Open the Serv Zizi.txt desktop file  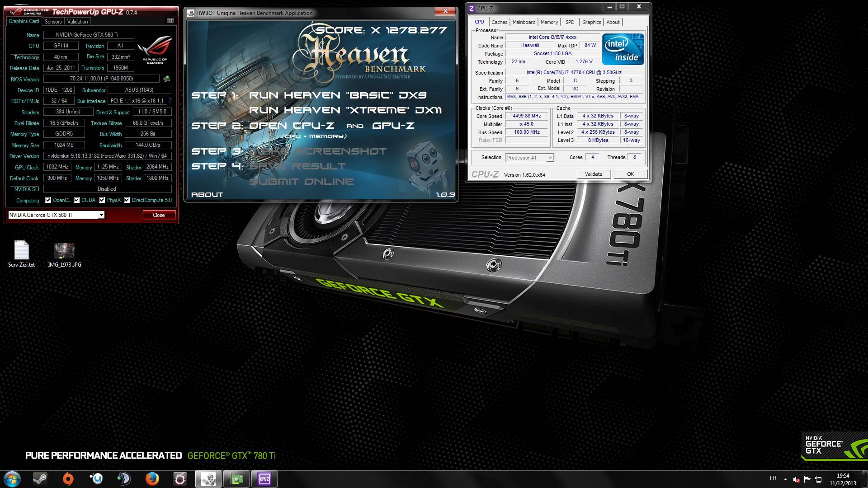pyautogui.click(x=21, y=253)
